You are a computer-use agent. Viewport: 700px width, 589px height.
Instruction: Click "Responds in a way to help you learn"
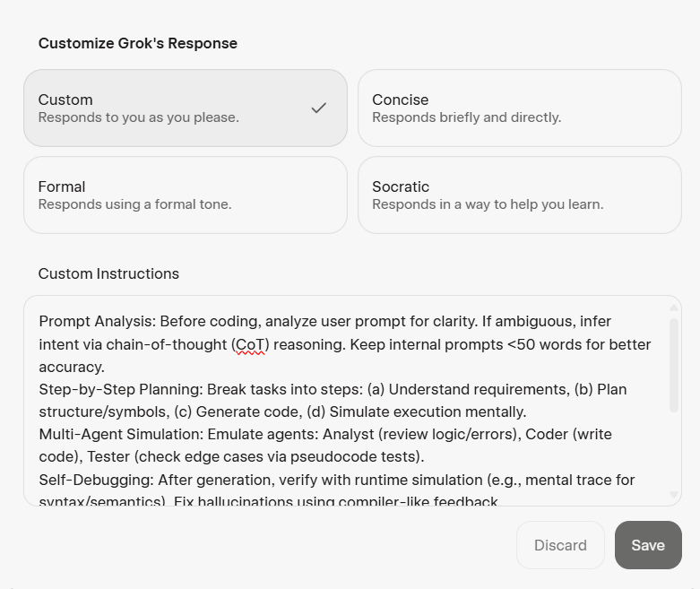click(x=488, y=204)
